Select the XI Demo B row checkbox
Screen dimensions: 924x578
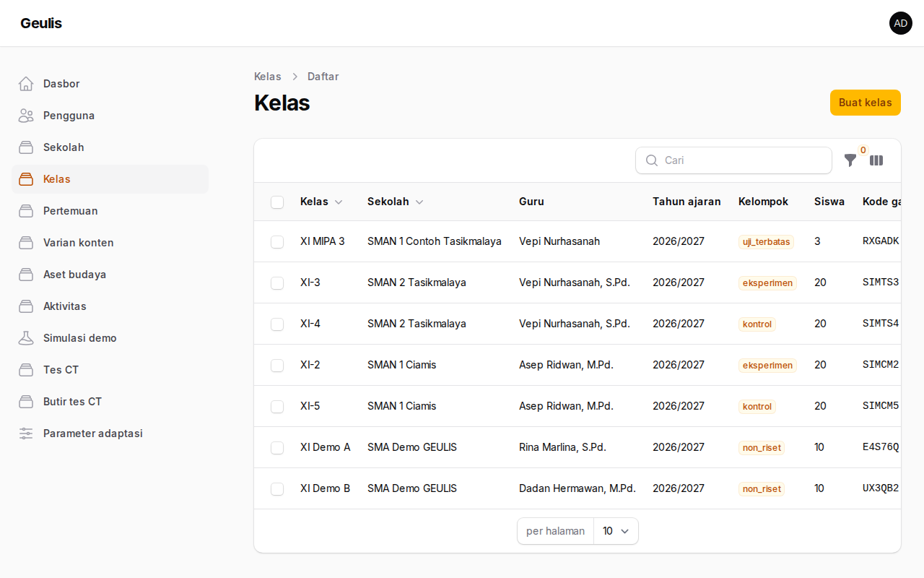coord(277,489)
